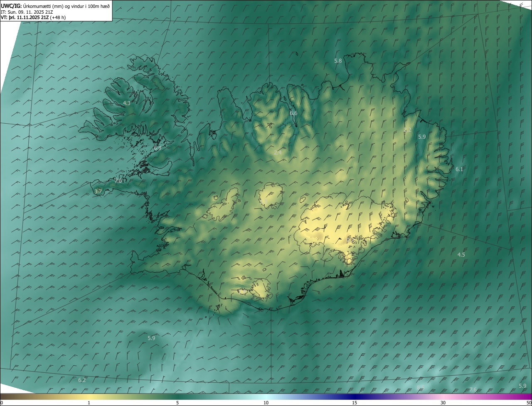
Task: Select the 30 tick on the color scale
Action: point(443,403)
